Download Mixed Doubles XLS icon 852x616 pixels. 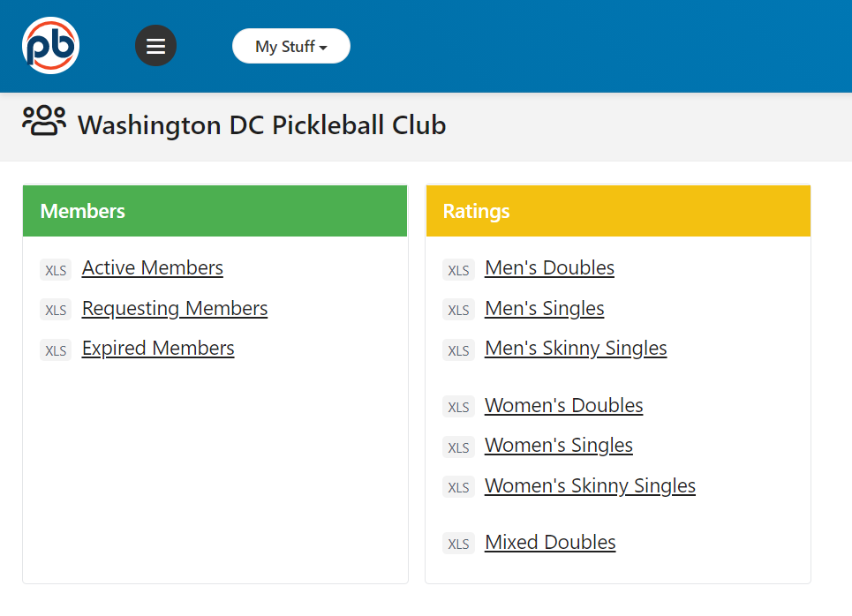[458, 544]
